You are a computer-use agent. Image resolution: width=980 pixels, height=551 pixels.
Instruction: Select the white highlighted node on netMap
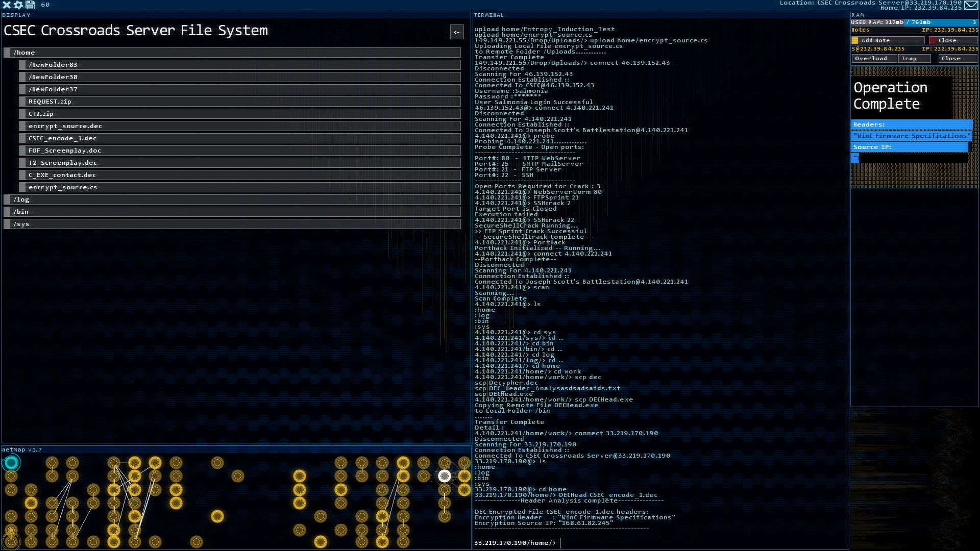445,476
